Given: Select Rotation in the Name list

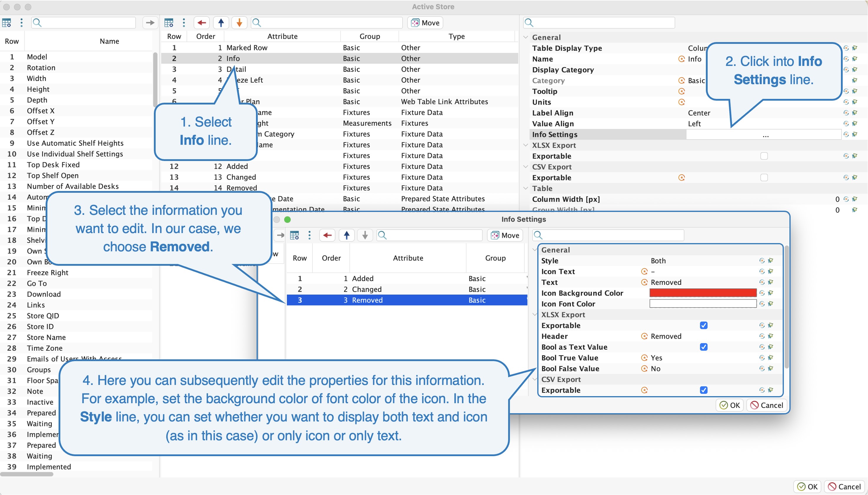Looking at the screenshot, I should coord(77,68).
